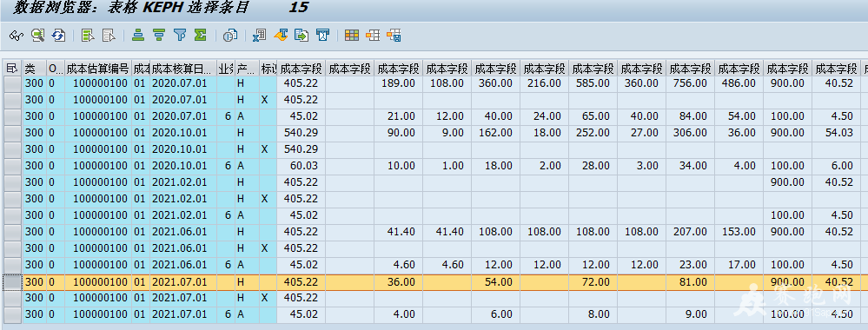Click the 类 column header
The image size is (868, 330).
pyautogui.click(x=35, y=69)
